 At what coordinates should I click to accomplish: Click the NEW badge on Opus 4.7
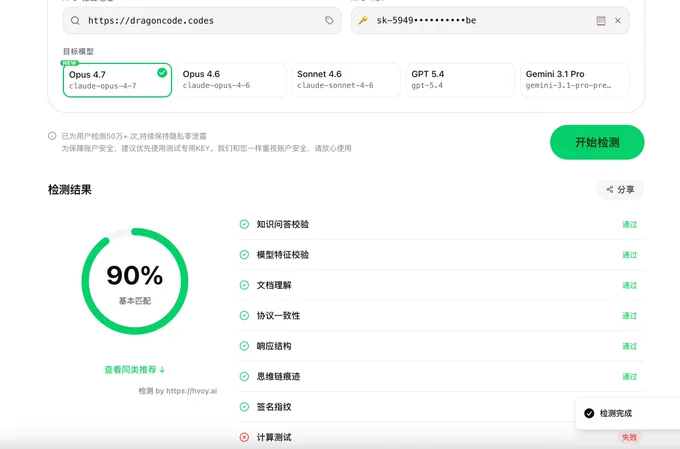(x=69, y=63)
